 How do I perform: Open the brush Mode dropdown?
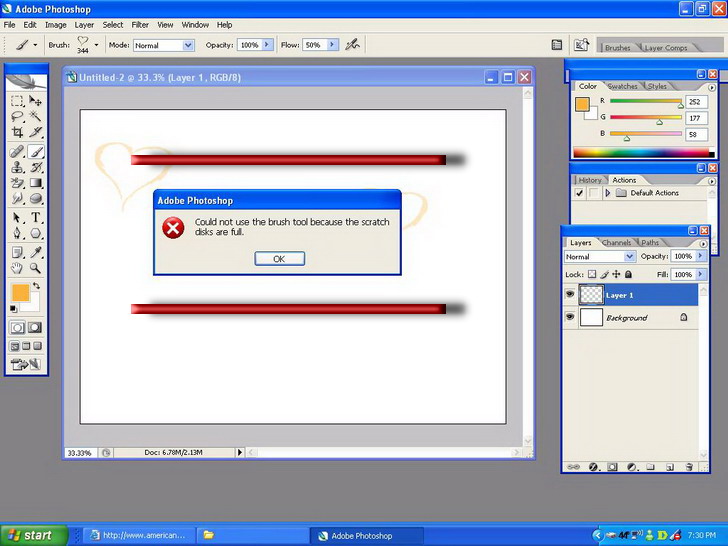click(164, 45)
